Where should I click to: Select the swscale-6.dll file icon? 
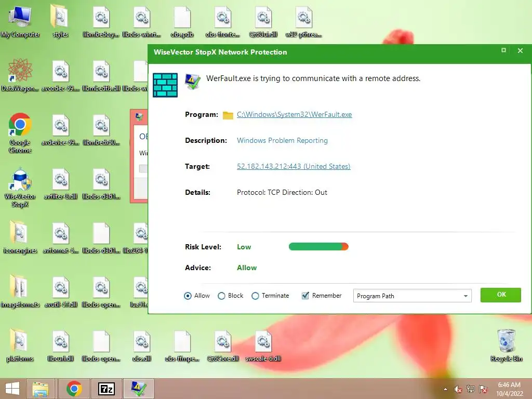[x=263, y=345]
